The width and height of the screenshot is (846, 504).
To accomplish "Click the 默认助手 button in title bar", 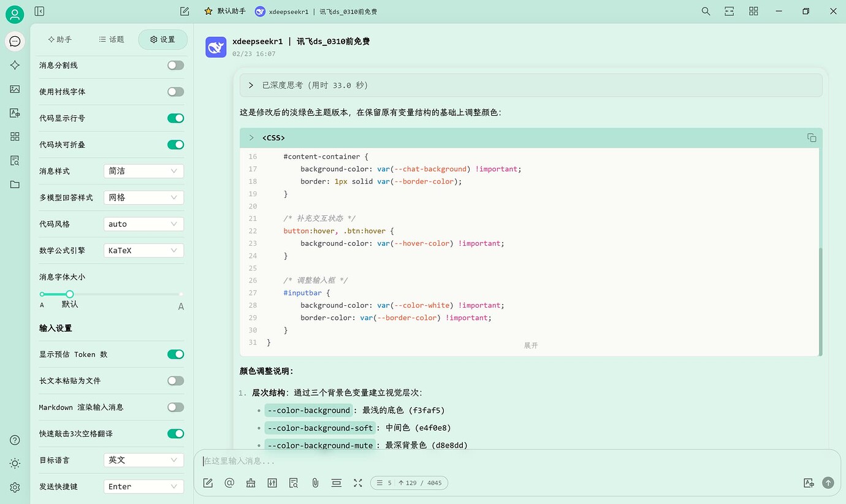I will [225, 11].
